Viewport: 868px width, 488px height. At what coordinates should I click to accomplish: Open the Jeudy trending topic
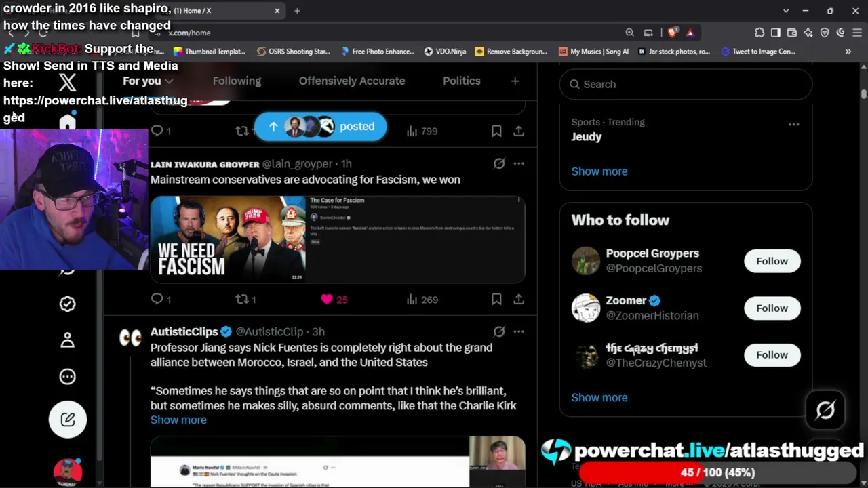tap(586, 136)
